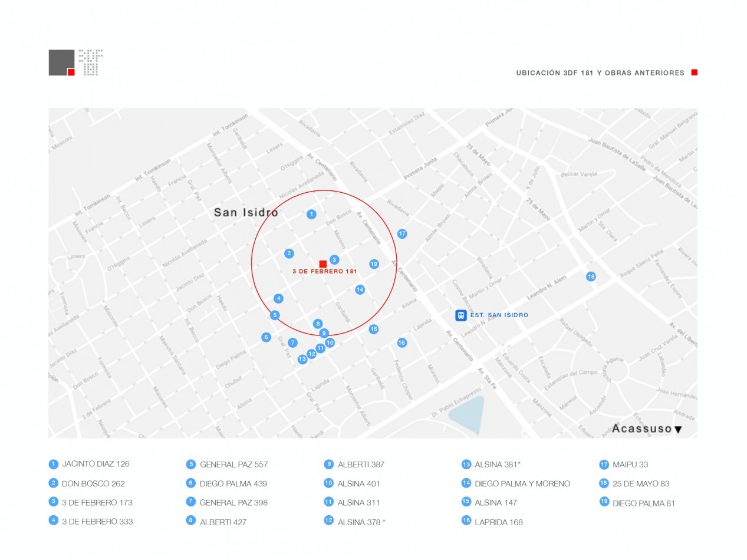Click map marker number 9
Viewport: 747px width, 560px height.
pyautogui.click(x=324, y=333)
